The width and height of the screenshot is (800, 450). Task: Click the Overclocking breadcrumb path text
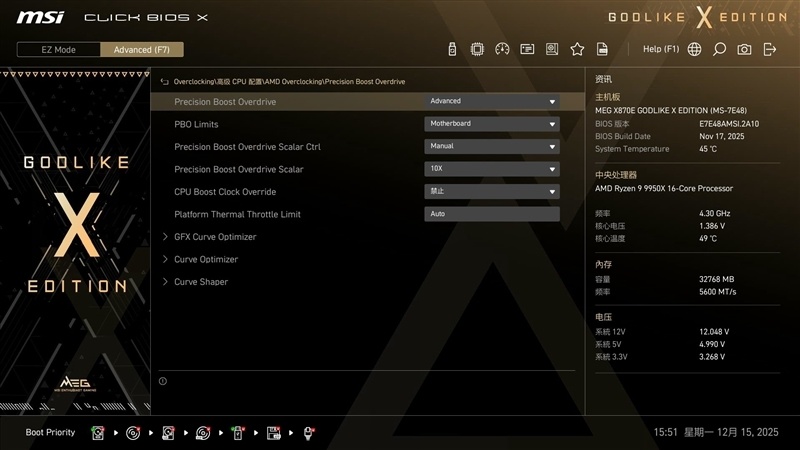click(x=289, y=82)
